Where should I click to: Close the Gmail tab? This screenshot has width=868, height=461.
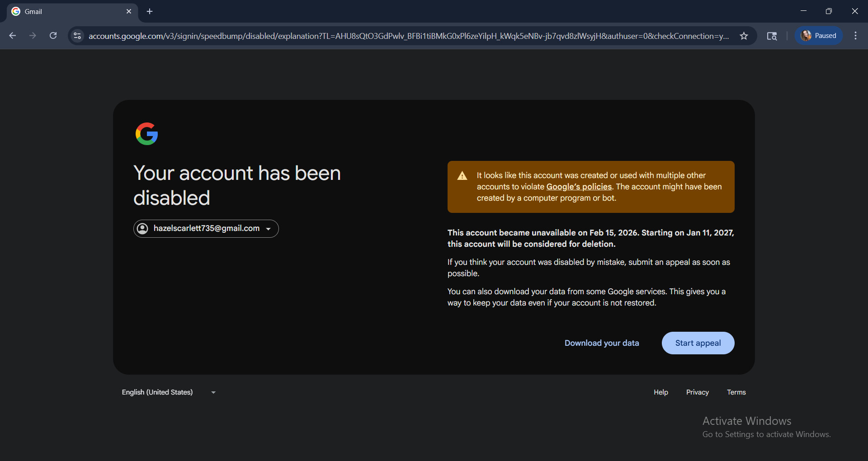(x=129, y=11)
